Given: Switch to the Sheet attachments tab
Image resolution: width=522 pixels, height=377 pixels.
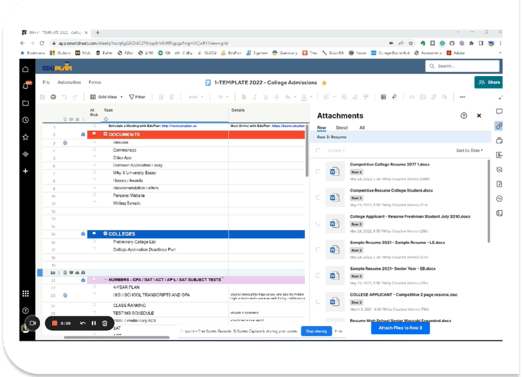Looking at the screenshot, I should point(342,128).
